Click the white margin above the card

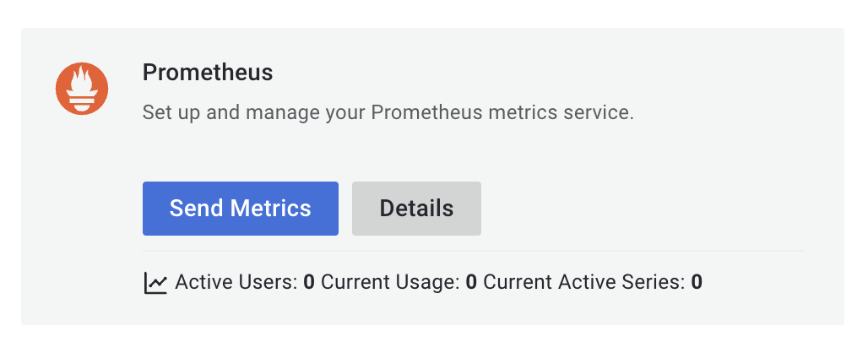(x=434, y=13)
